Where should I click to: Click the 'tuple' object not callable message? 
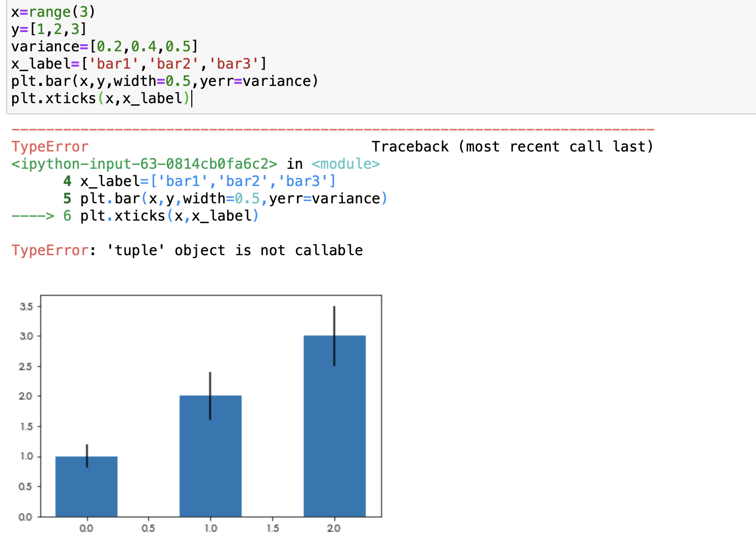[234, 250]
